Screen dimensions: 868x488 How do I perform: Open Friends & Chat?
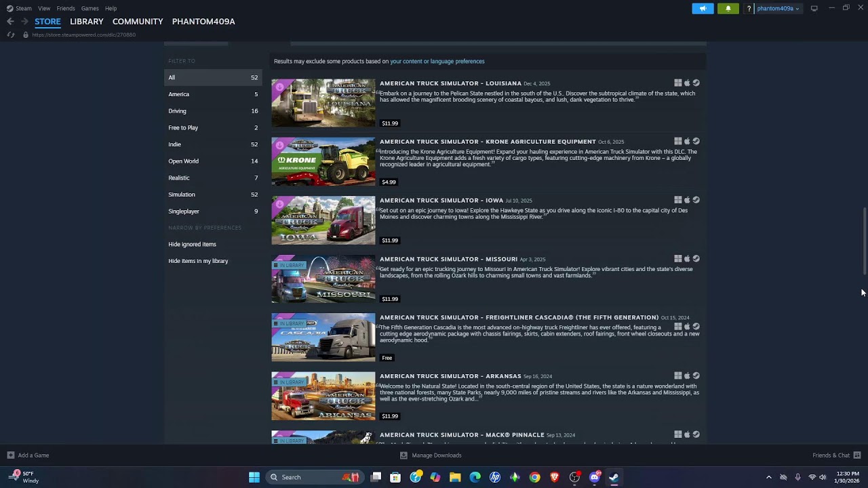(837, 455)
